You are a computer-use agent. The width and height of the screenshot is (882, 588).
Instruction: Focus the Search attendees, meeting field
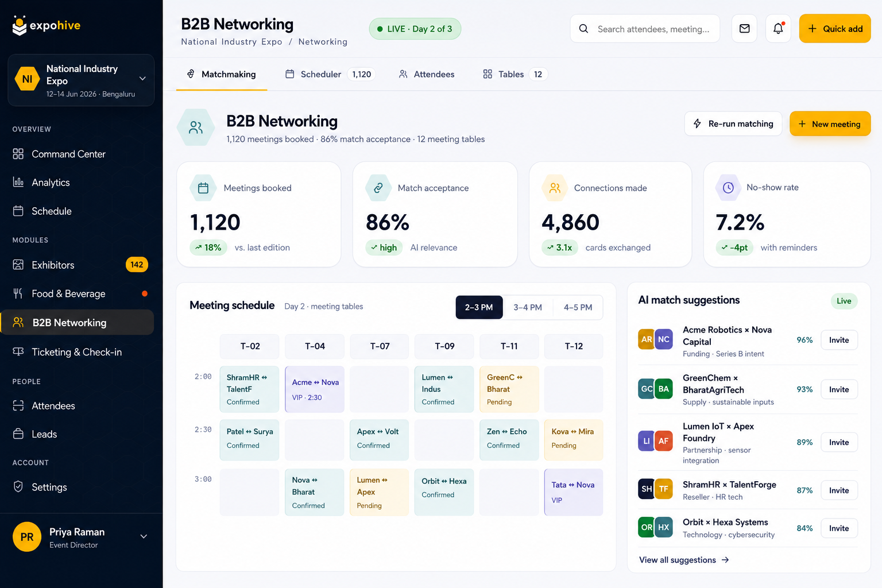(645, 29)
